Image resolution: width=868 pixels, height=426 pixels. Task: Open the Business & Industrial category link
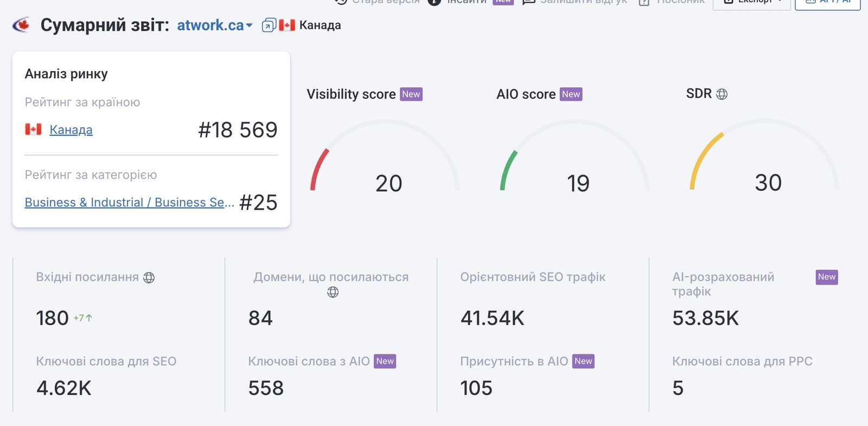tap(130, 202)
